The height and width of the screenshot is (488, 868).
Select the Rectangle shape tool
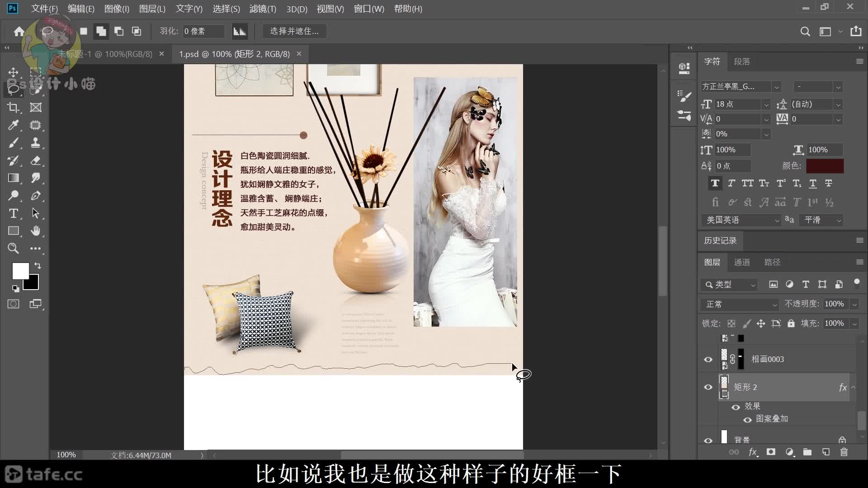tap(13, 231)
